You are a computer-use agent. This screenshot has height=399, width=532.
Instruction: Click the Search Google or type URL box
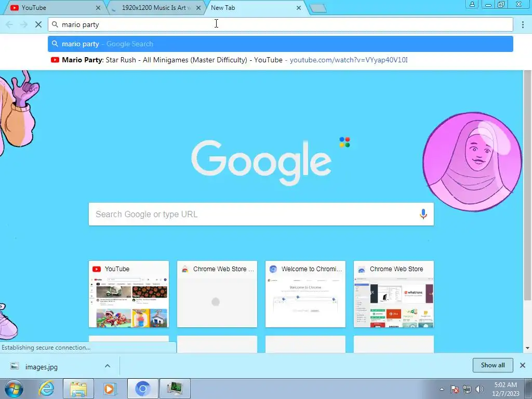point(261,214)
